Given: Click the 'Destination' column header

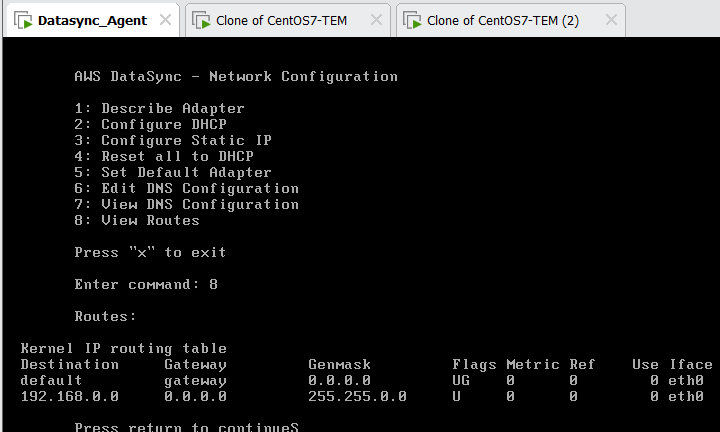Looking at the screenshot, I should (70, 365).
